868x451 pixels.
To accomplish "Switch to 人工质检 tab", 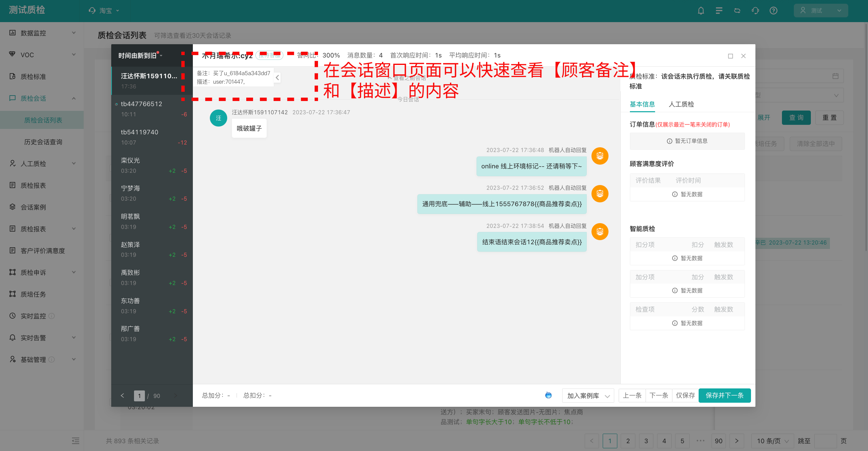I will 681,104.
